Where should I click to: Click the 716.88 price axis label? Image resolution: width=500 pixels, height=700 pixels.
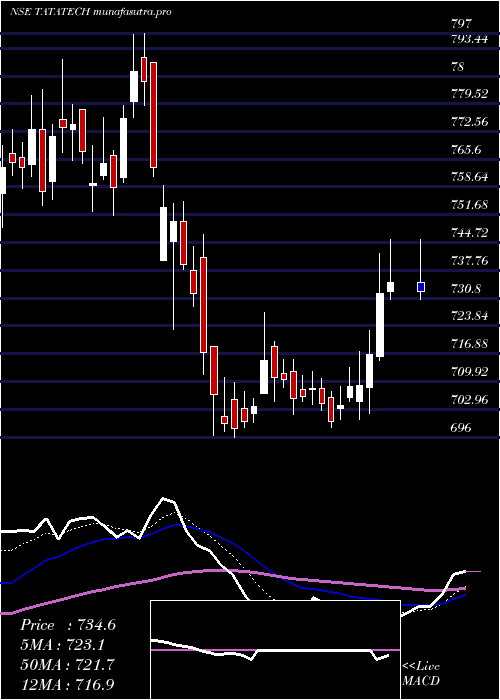pos(469,343)
